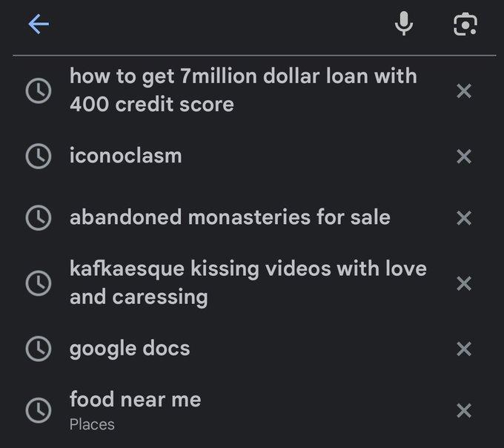
Task: Click clock icon beside abandoned monasteries
Action: (x=39, y=217)
